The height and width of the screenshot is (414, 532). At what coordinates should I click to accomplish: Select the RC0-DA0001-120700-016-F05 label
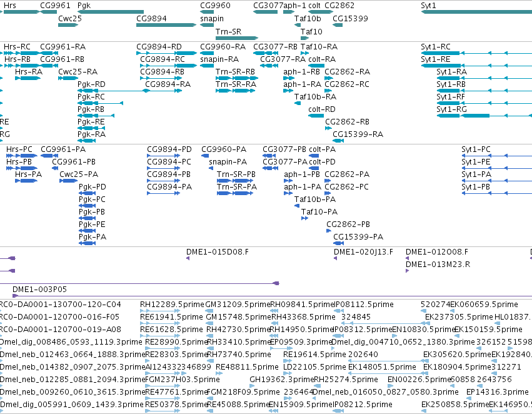(x=59, y=317)
